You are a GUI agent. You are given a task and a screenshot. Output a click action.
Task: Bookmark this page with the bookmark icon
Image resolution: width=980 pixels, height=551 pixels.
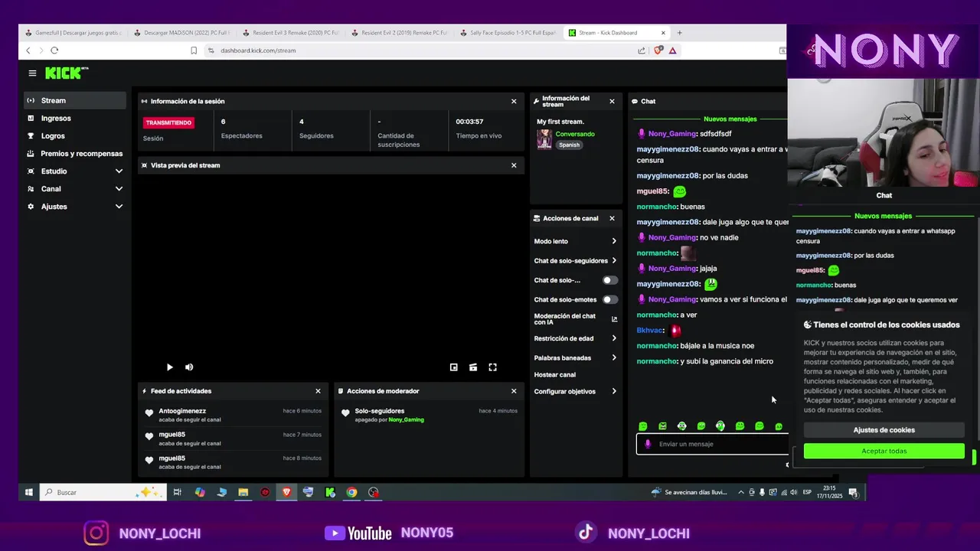194,51
